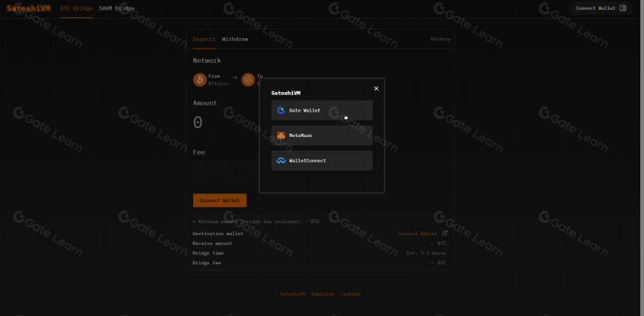Click the 'SatoshiVM' dialog title
The image size is (644, 316).
286,93
